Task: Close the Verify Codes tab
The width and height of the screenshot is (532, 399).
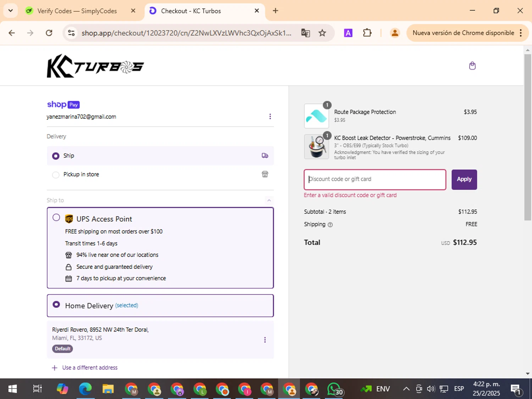Action: (133, 11)
